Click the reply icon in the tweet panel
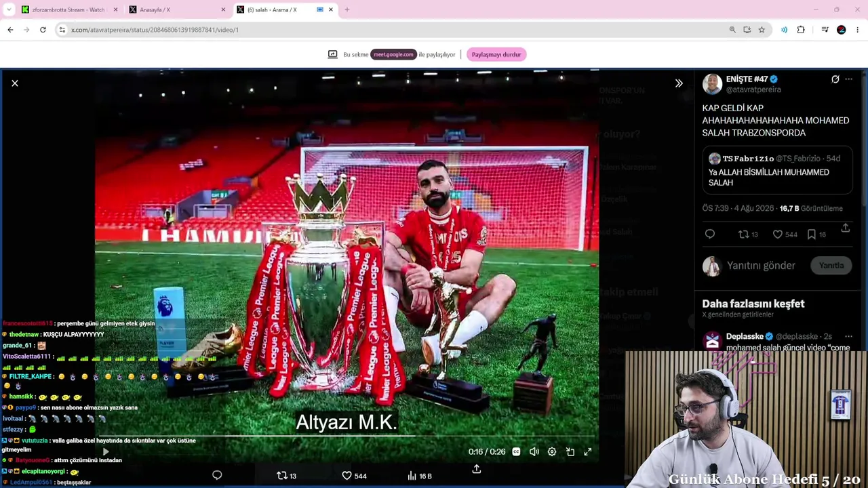 coord(710,234)
